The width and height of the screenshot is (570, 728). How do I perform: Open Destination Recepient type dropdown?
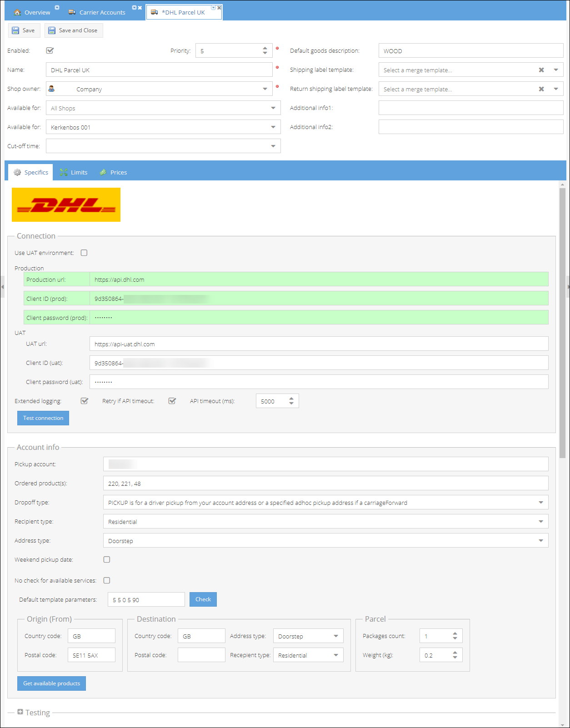(336, 655)
